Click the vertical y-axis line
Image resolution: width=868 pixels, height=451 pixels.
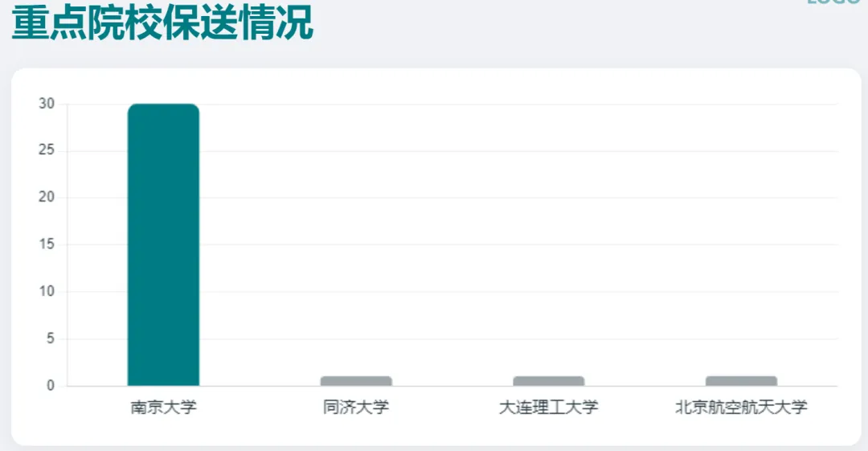coord(68,244)
